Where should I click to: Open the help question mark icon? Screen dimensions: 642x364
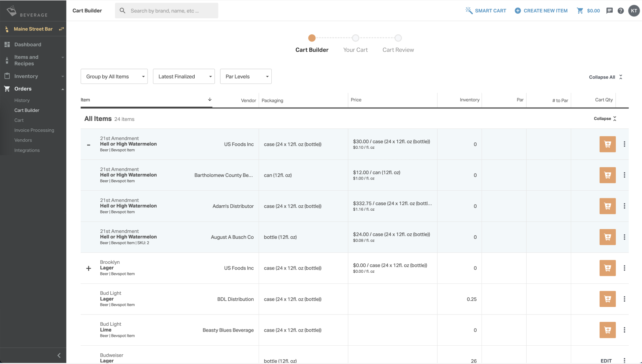621,11
